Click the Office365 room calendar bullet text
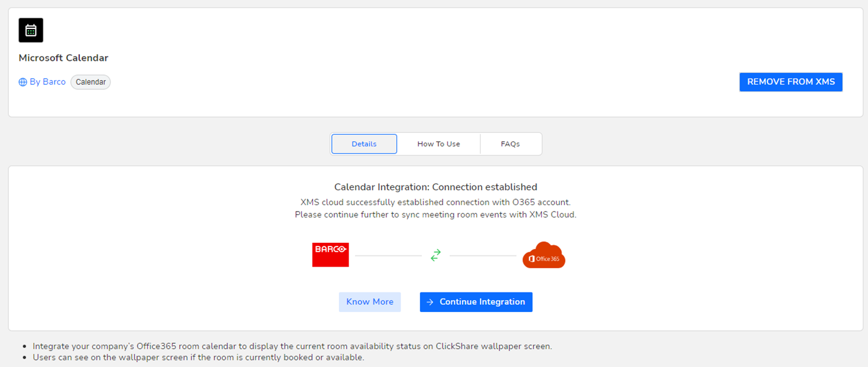 292,346
